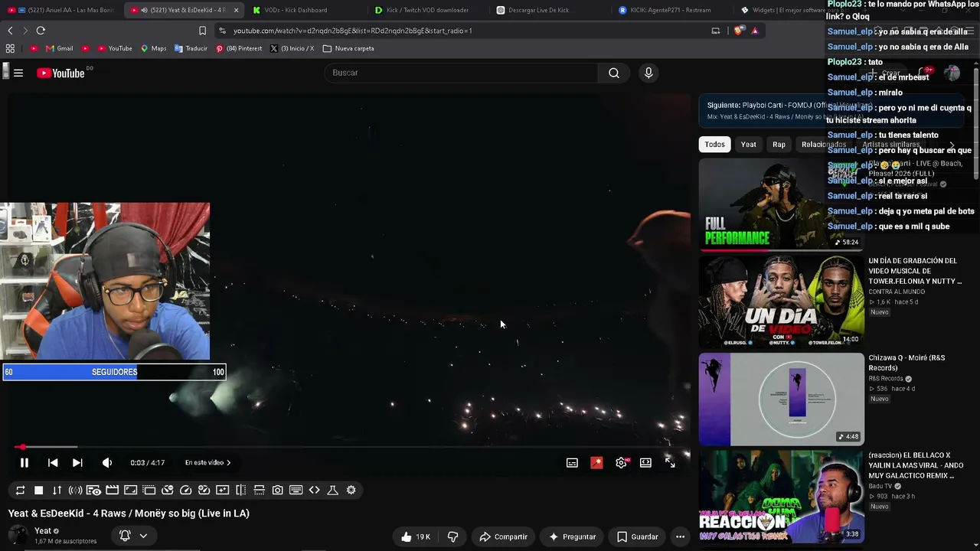Screen dimensions: 980x551
Task: Open 'UN DÍA DE GRABACIÓN' video title
Action: point(915,271)
